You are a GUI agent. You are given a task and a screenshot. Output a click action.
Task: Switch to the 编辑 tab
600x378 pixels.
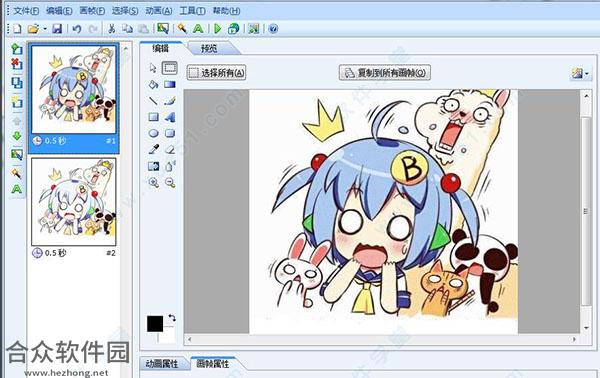tap(161, 48)
